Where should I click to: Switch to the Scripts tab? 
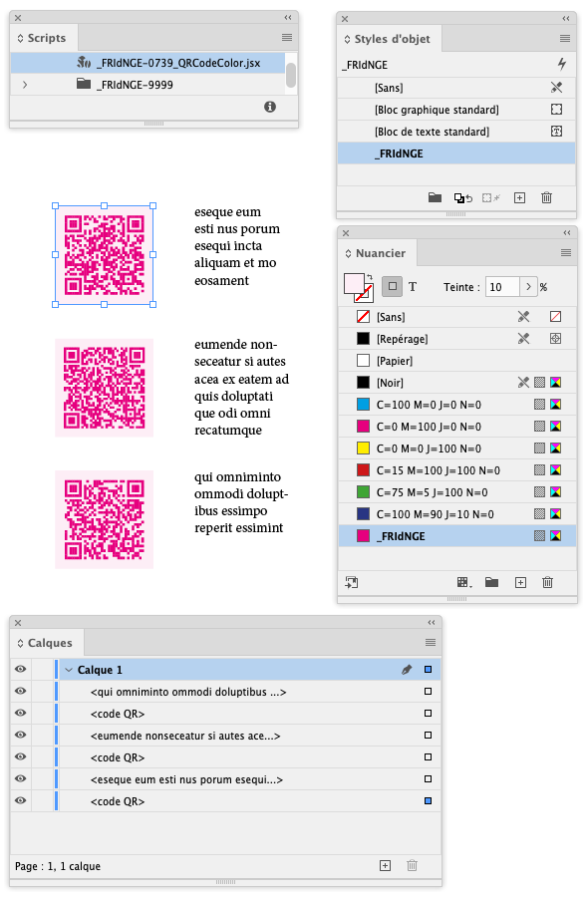(43, 38)
